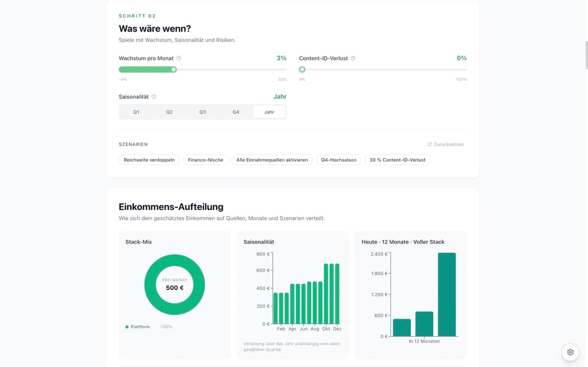Click the reset arrows icon beside Zurücksetzen
The height and width of the screenshot is (367, 588).
[x=430, y=144]
